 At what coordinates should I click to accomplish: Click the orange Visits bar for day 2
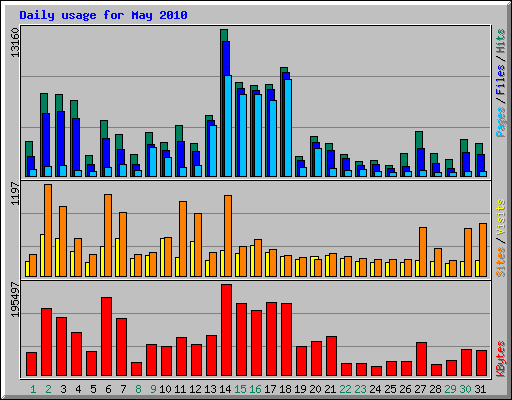click(48, 230)
